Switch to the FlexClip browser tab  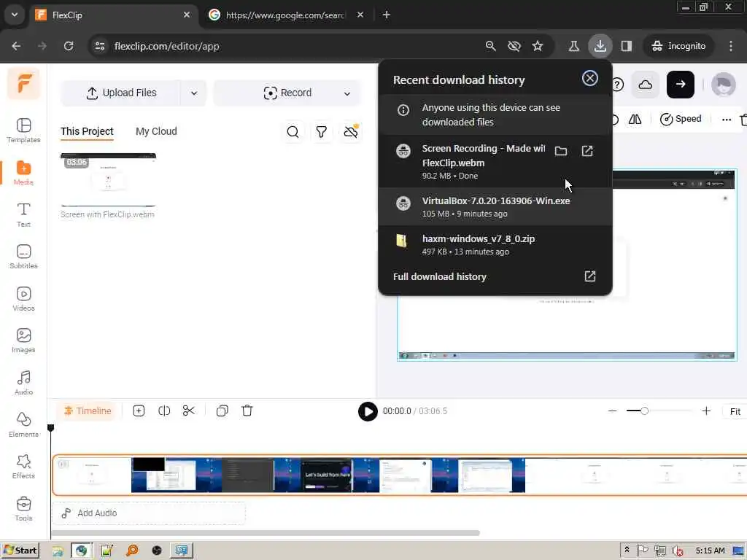pyautogui.click(x=115, y=15)
